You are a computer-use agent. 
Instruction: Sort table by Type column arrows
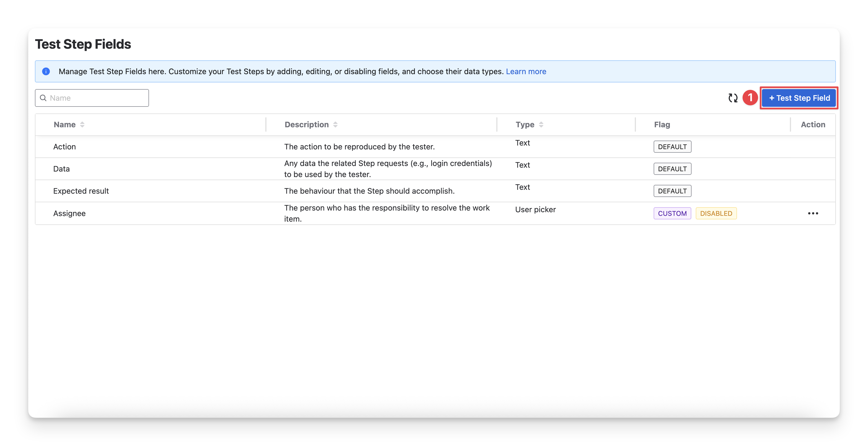[x=541, y=125]
